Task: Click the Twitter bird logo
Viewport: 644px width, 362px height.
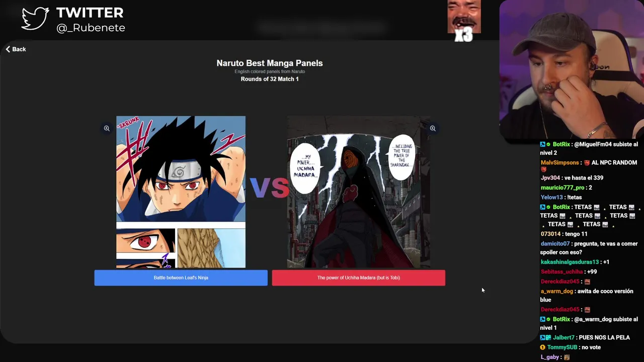Action: tap(35, 19)
